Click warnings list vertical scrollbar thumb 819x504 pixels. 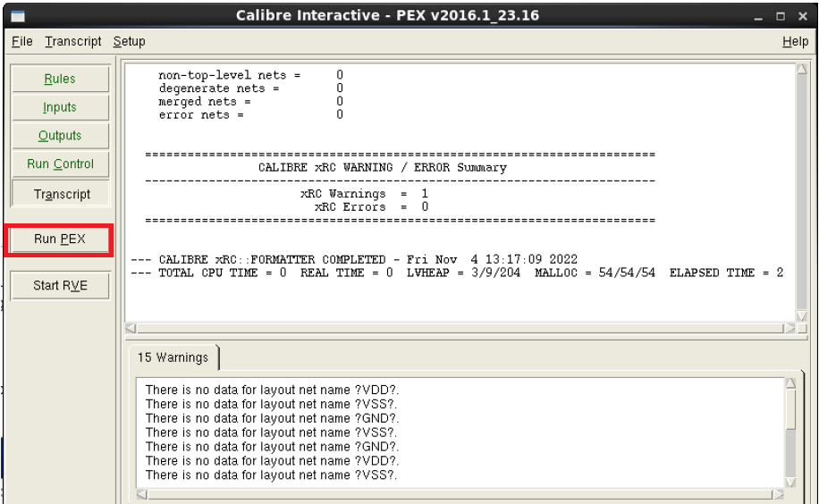(x=790, y=409)
